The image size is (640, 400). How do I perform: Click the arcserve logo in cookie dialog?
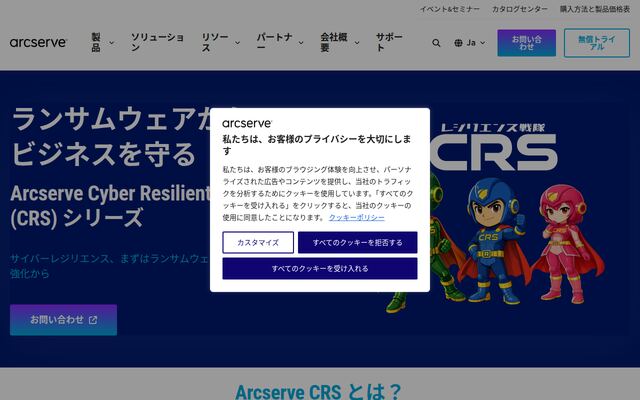point(247,123)
